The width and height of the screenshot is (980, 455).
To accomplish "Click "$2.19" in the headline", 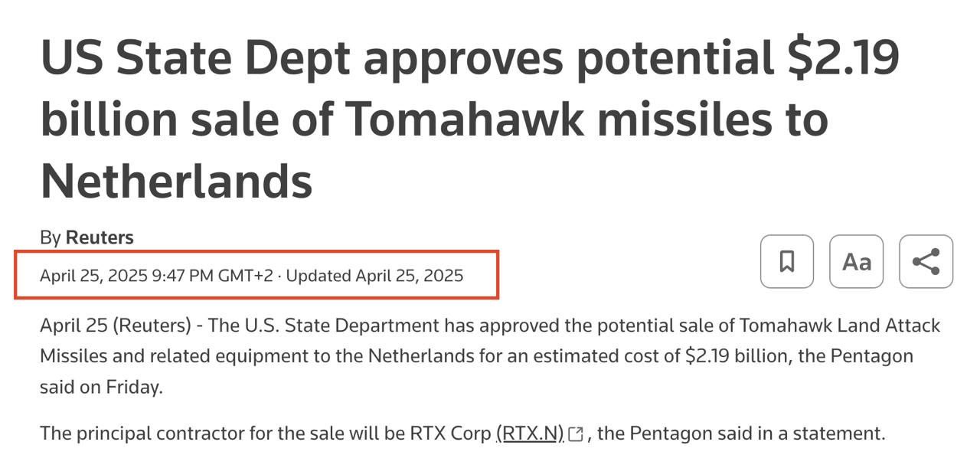I will click(842, 57).
